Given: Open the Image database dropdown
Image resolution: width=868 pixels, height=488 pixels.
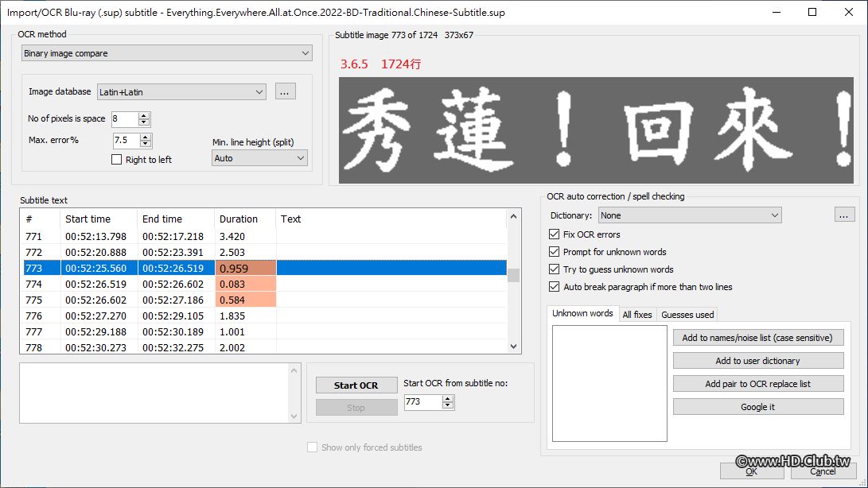Looking at the screenshot, I should [181, 92].
